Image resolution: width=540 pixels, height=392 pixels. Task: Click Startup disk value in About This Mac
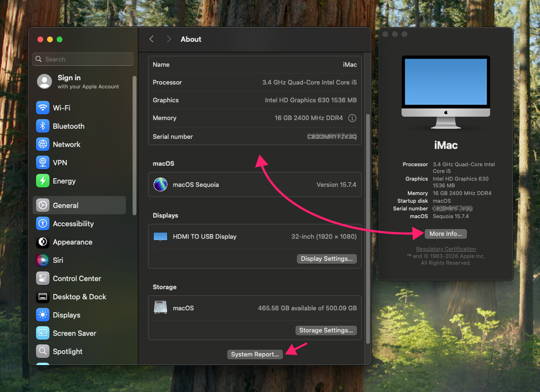point(442,201)
